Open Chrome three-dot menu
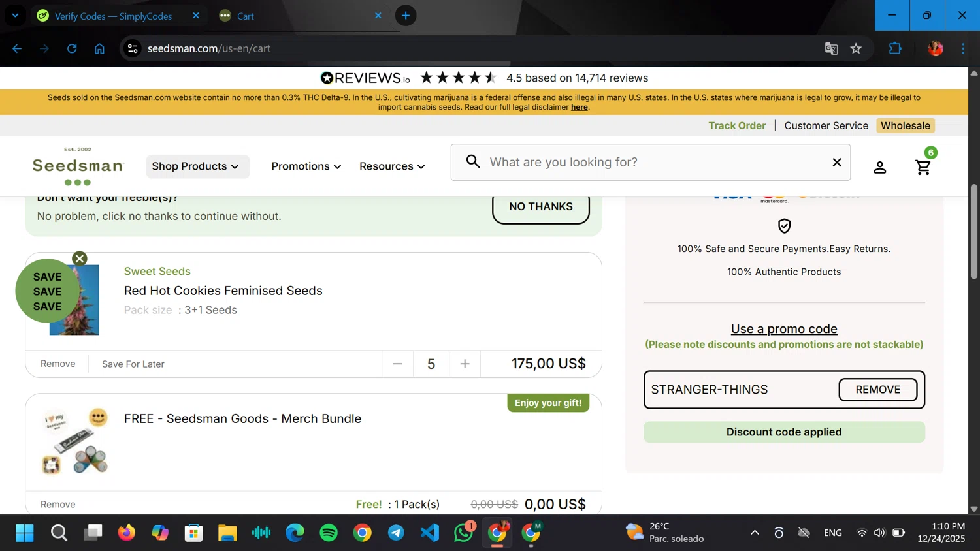 (x=963, y=48)
